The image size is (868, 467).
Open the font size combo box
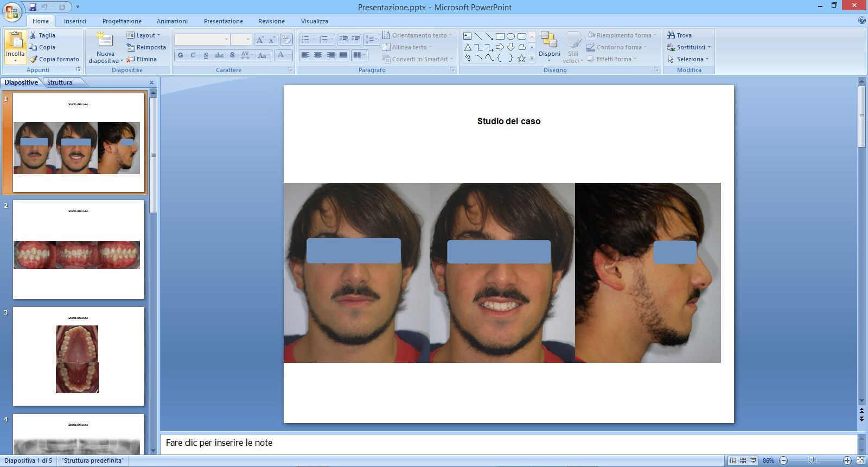point(241,40)
